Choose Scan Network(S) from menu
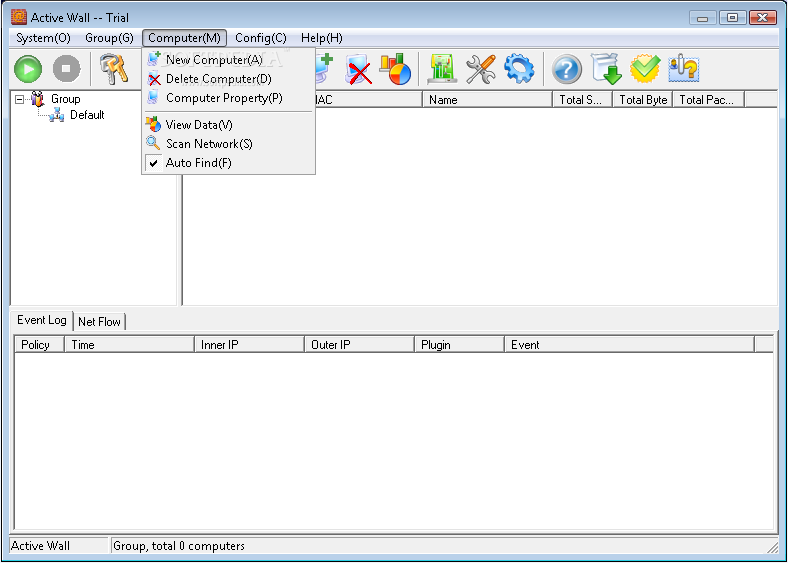The image size is (788, 563). point(229,144)
